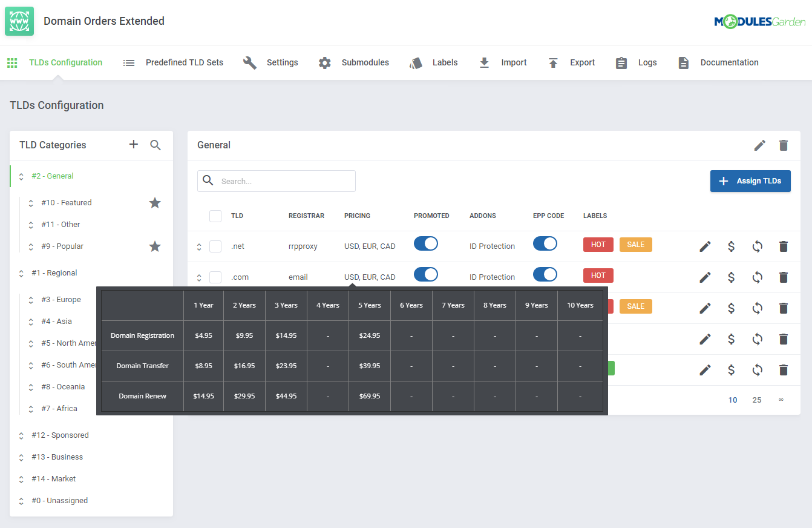This screenshot has width=812, height=528.
Task: Collapse the #2 - General category arrows
Action: 21,176
